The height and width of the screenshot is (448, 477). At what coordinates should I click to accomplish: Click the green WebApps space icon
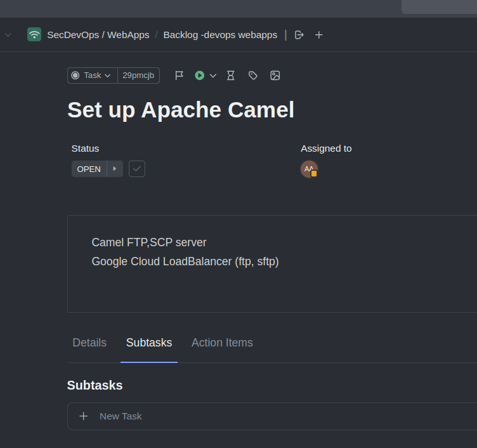click(x=34, y=34)
